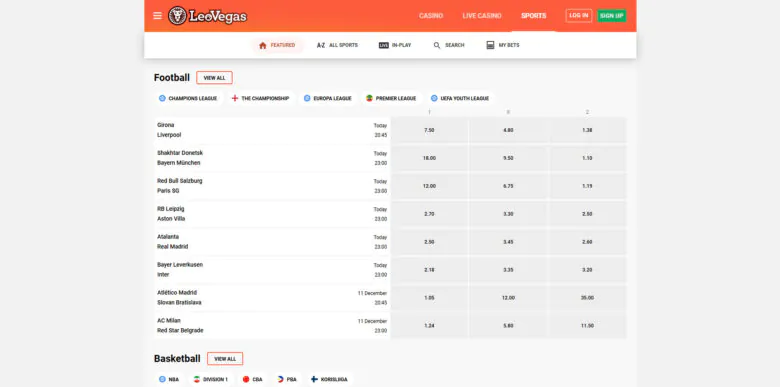Click the Division 1 flag icon
The image size is (780, 387).
pyautogui.click(x=196, y=379)
